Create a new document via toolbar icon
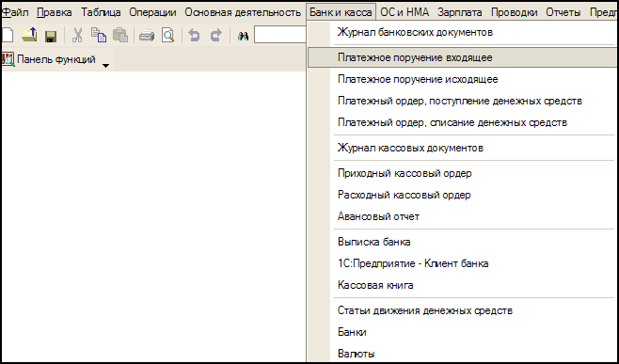This screenshot has width=619, height=364. point(8,36)
